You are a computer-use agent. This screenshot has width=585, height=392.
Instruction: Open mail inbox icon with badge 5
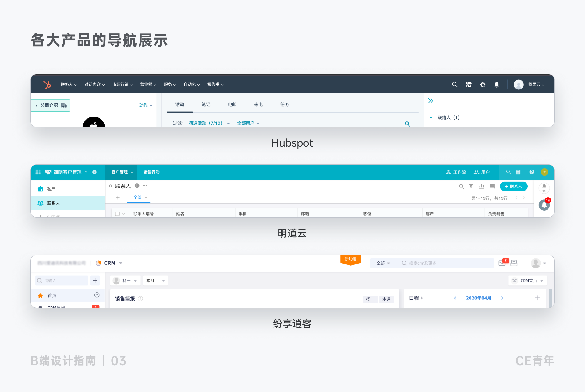pyautogui.click(x=502, y=263)
